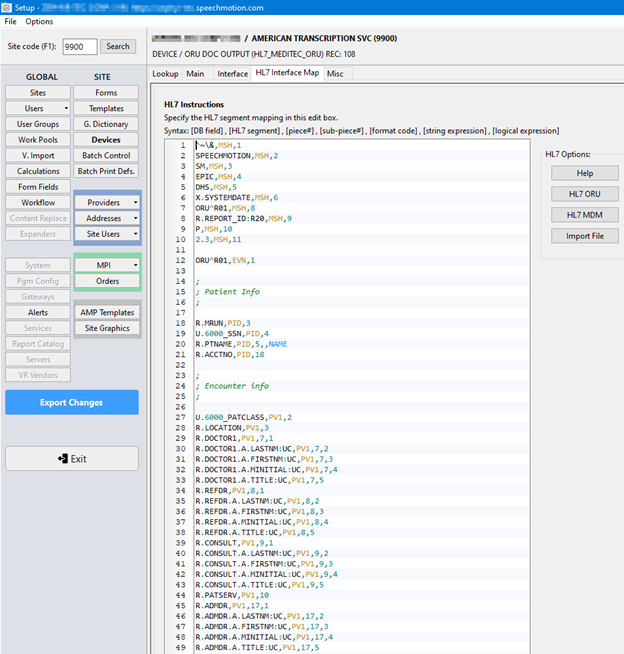
Task: Open Site Graphics
Action: point(107,328)
